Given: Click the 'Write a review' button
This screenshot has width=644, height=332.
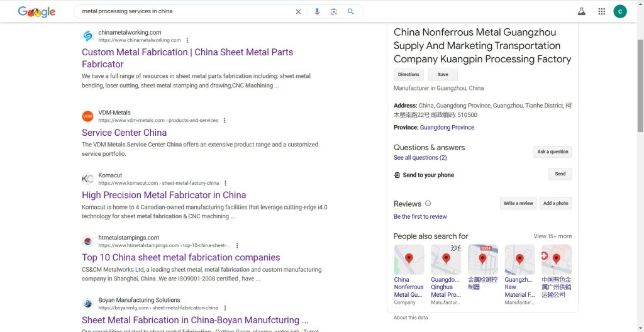Looking at the screenshot, I should (518, 203).
